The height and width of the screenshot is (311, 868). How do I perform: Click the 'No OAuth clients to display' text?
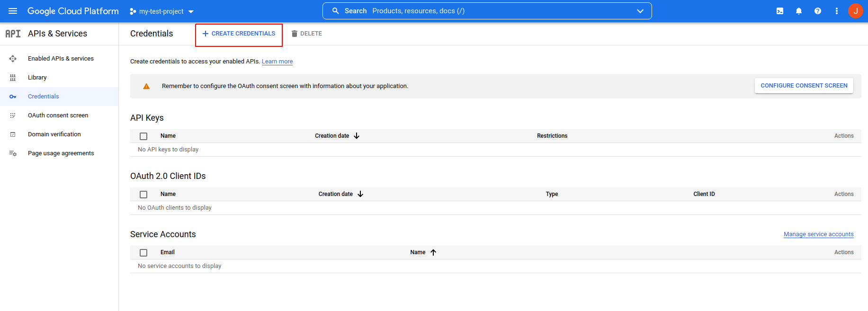(175, 208)
